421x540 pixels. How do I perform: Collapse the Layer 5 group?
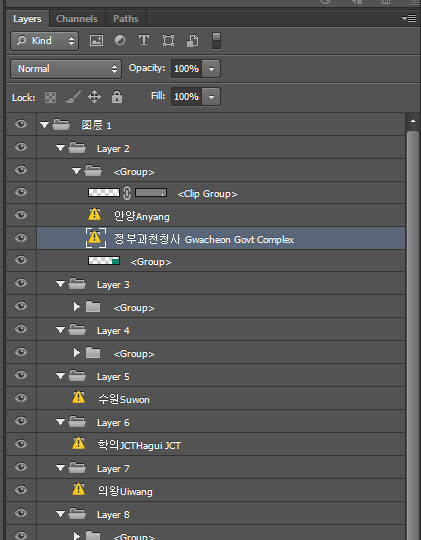click(60, 376)
